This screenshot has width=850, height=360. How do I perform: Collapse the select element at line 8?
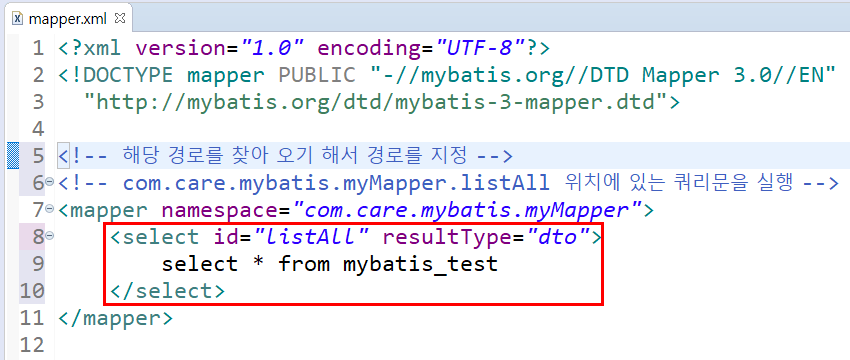[49, 236]
